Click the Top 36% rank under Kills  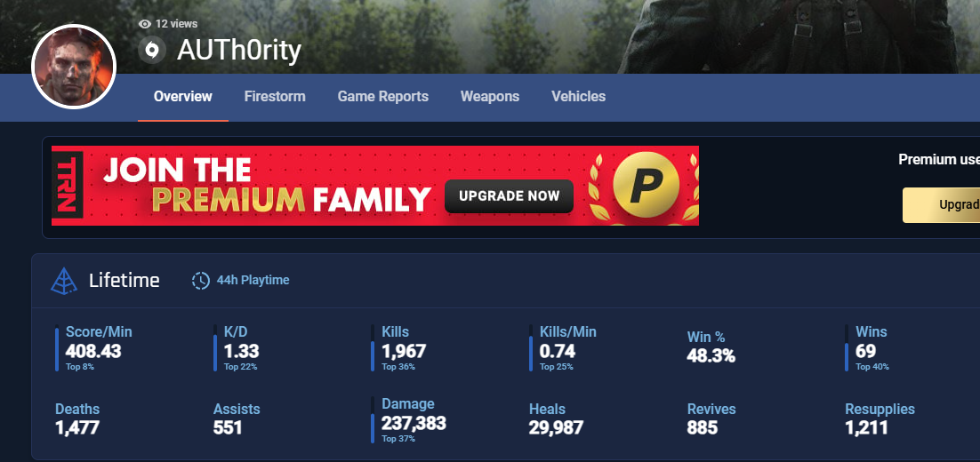point(398,367)
